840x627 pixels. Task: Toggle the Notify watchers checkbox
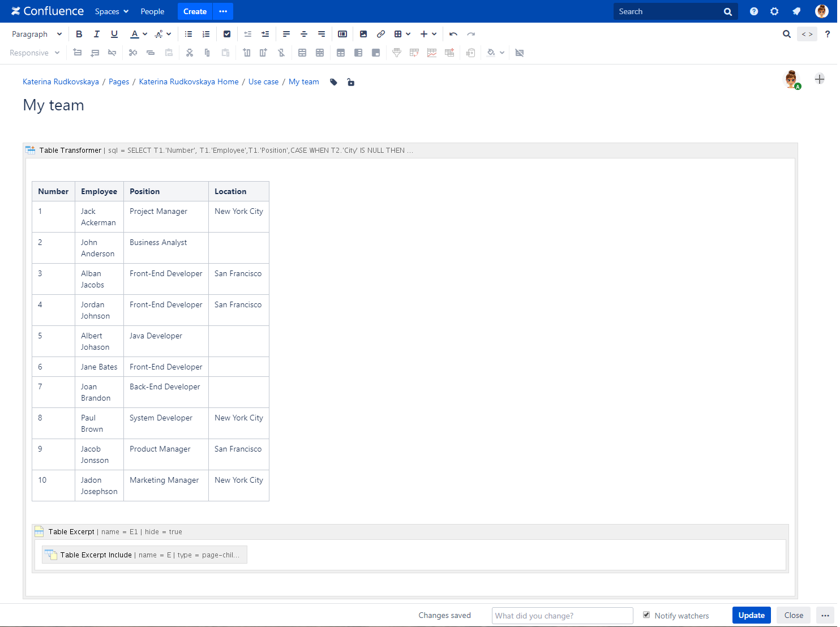tap(646, 615)
